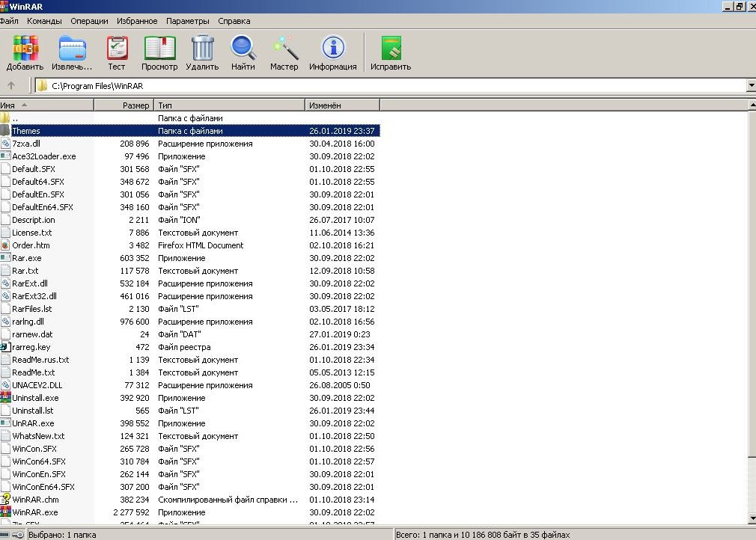Click the Uninstall.exe file icon

coord(4,398)
